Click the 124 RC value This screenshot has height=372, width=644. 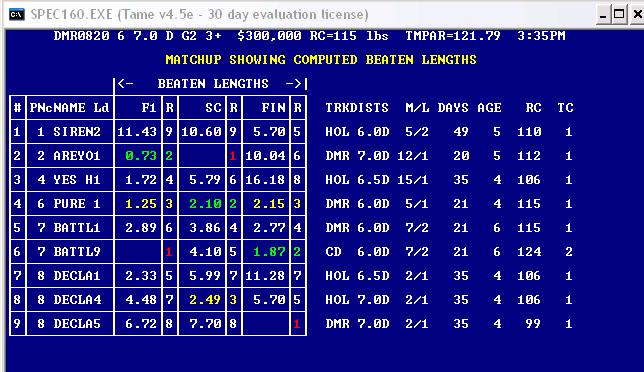click(529, 252)
